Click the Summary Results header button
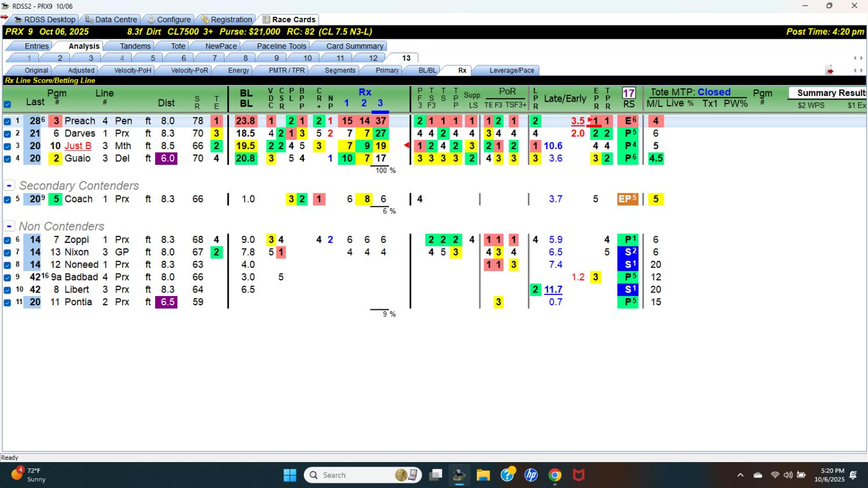The height and width of the screenshot is (488, 868). click(828, 93)
